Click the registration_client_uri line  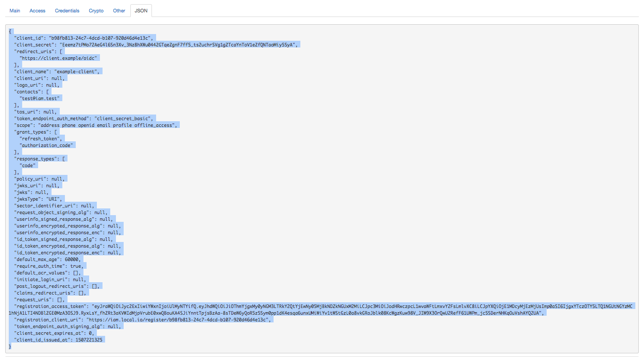(x=143, y=320)
